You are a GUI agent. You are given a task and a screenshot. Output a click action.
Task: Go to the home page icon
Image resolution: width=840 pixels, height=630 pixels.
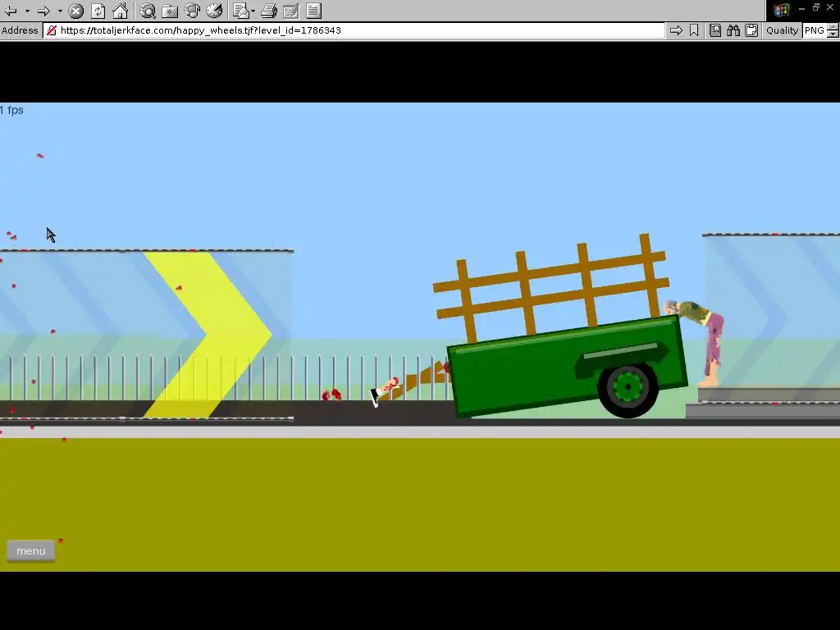121,11
